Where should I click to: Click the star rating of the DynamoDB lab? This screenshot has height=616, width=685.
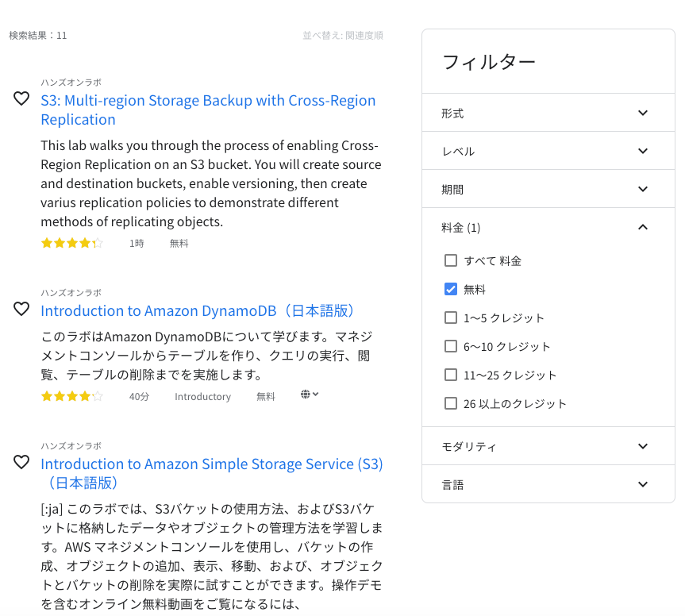[72, 396]
